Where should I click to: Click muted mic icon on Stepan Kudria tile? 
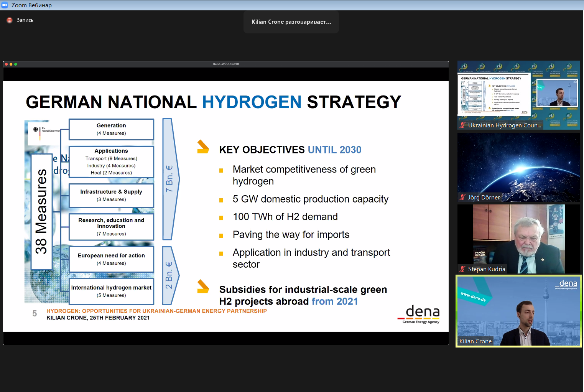(x=462, y=269)
